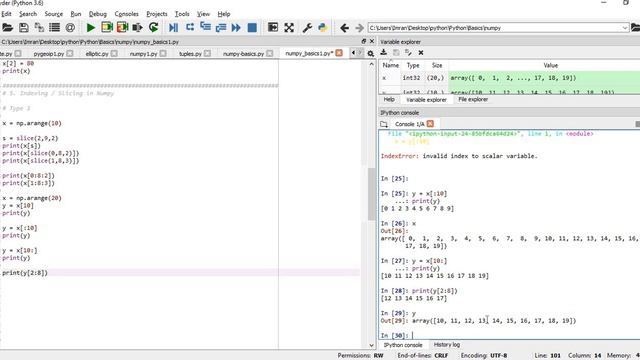Open the Search menu

pos(28,14)
